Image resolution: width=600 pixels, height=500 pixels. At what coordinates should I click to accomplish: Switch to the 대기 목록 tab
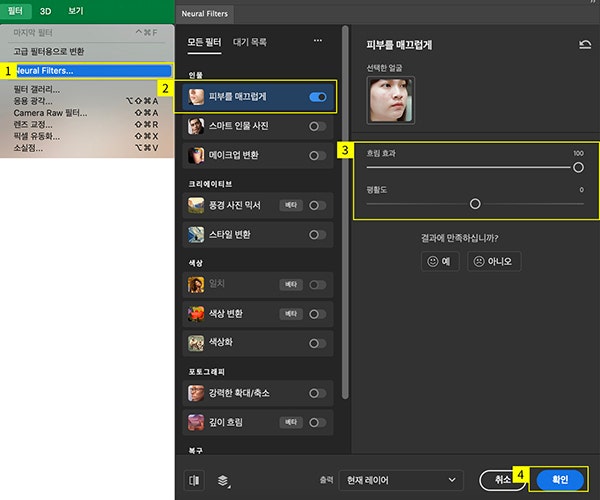(250, 42)
